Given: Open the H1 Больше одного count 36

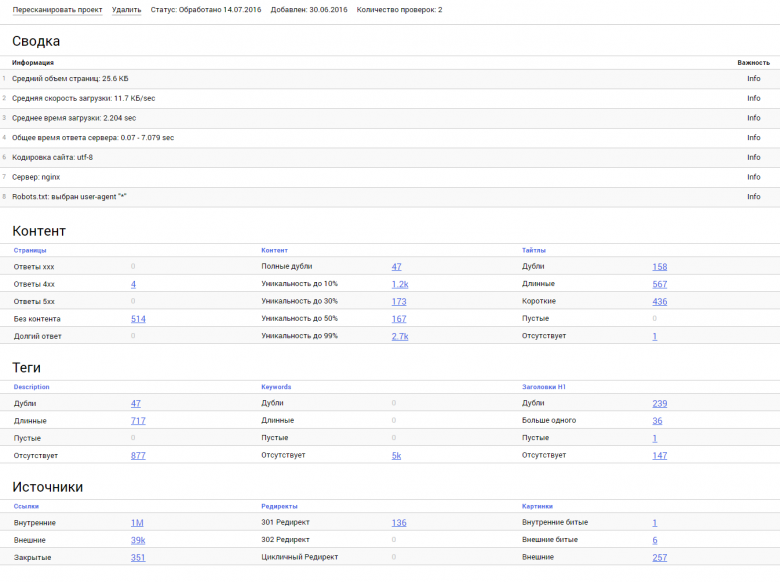Looking at the screenshot, I should pyautogui.click(x=657, y=421).
